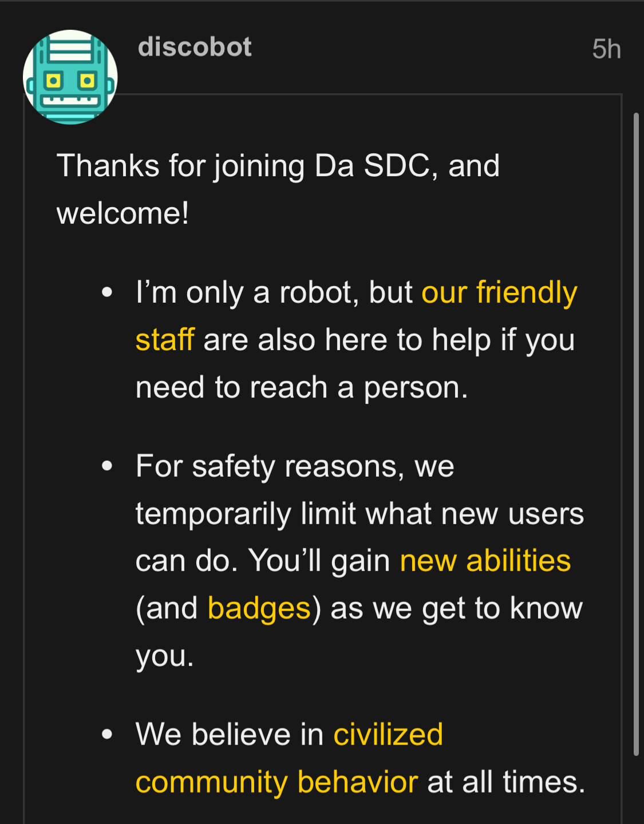
Task: Click 'temporarily limit what new users' text
Action: (359, 513)
